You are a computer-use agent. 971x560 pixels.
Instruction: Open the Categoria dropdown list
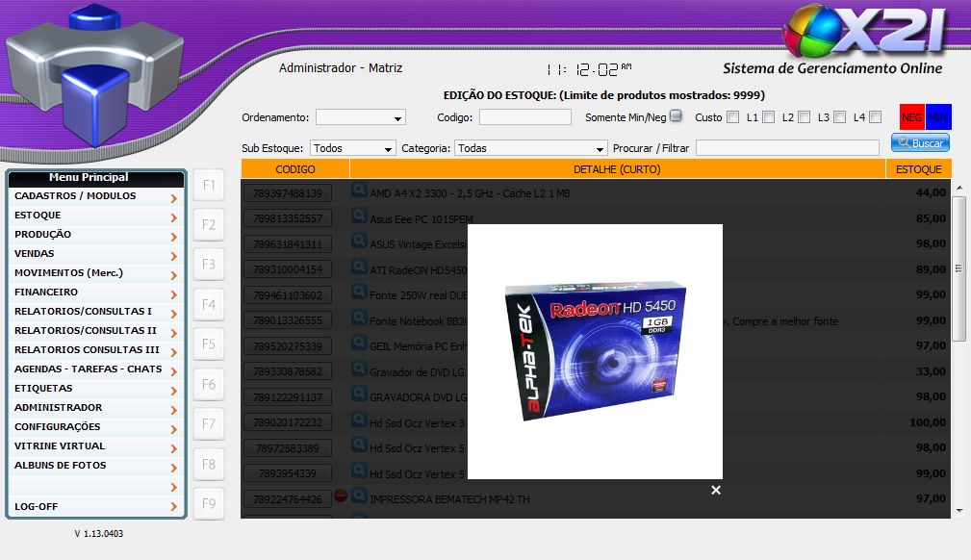(531, 148)
